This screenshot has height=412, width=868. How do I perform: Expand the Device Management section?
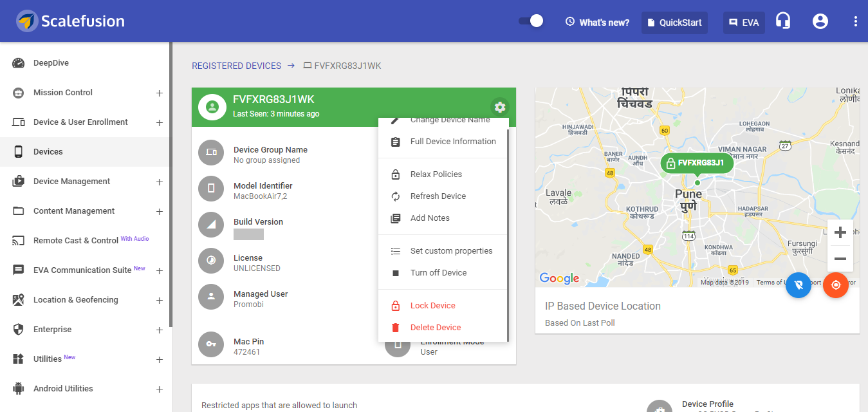160,182
